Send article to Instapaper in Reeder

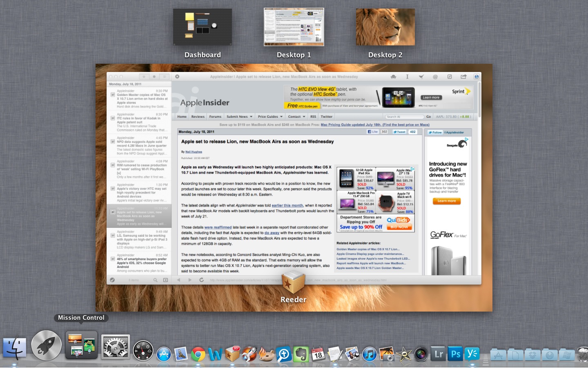point(407,76)
